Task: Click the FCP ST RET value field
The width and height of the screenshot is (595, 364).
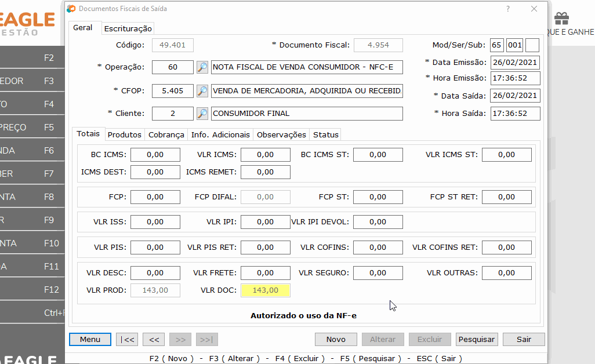Action: pyautogui.click(x=507, y=197)
